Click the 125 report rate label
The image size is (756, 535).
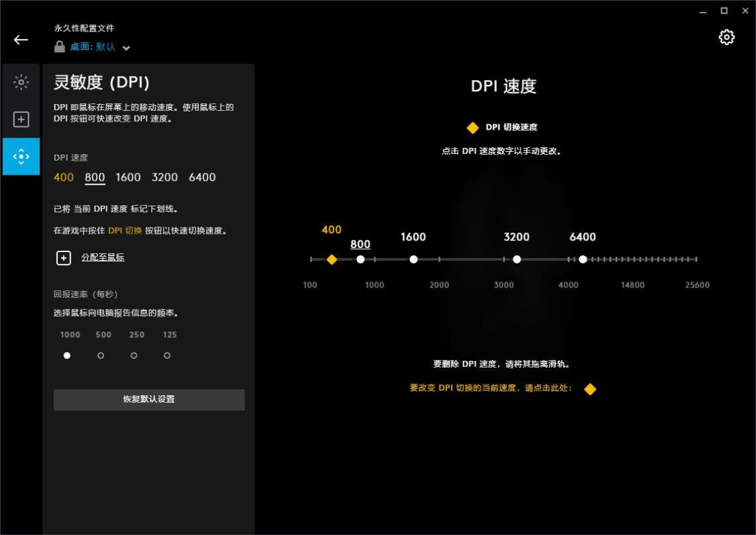click(x=170, y=335)
